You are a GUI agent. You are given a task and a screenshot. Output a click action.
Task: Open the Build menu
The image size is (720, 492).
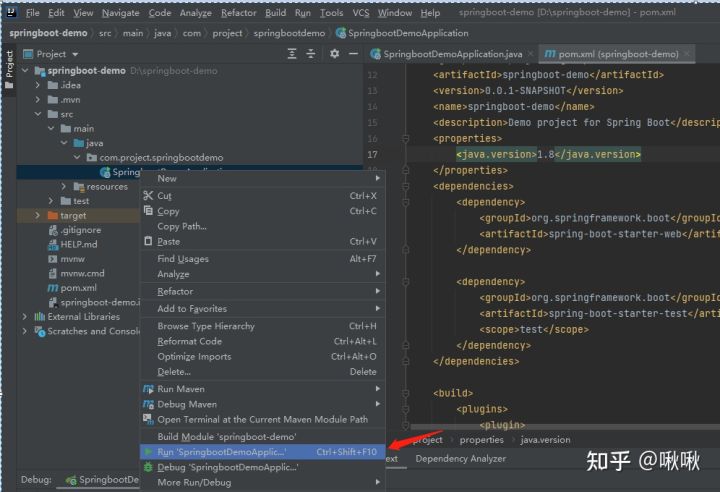click(x=276, y=13)
